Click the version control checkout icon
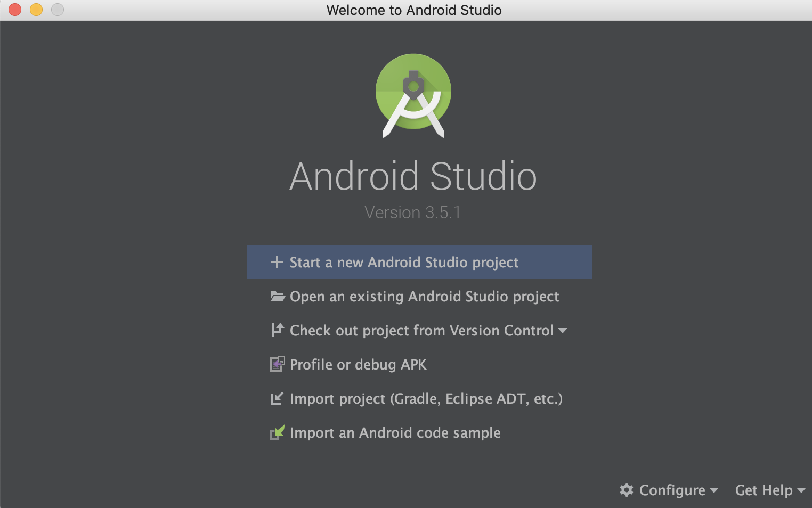812x508 pixels. [277, 330]
